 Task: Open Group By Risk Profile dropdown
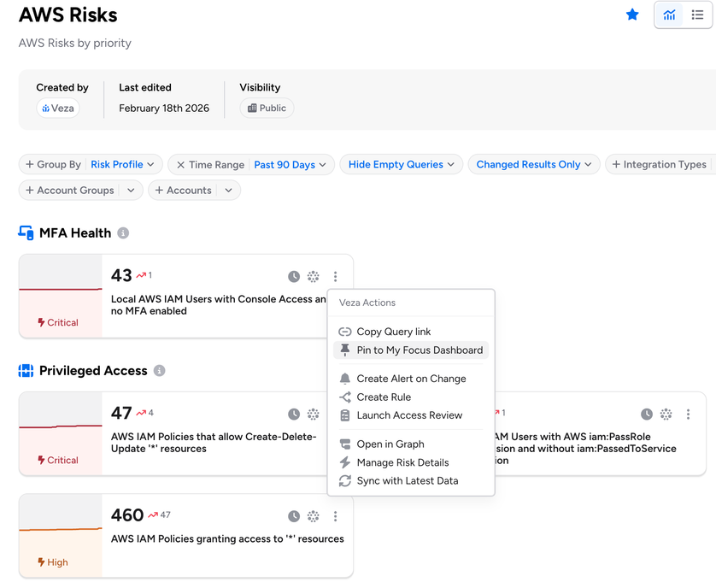pyautogui.click(x=122, y=164)
